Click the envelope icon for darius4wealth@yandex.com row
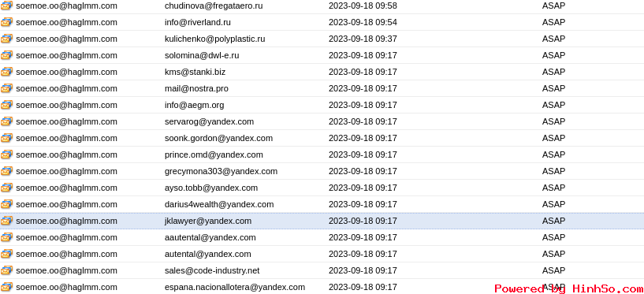The width and height of the screenshot is (644, 294). pyautogui.click(x=6, y=204)
